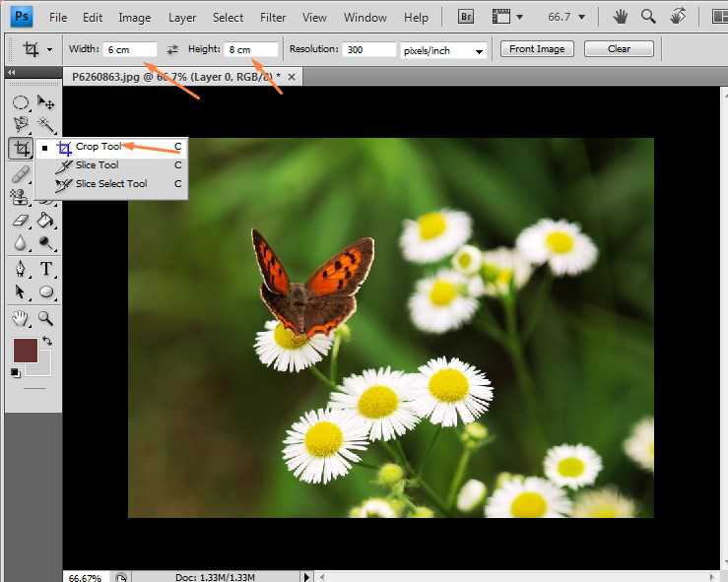Select the Path Selection arrow tool

pos(20,291)
